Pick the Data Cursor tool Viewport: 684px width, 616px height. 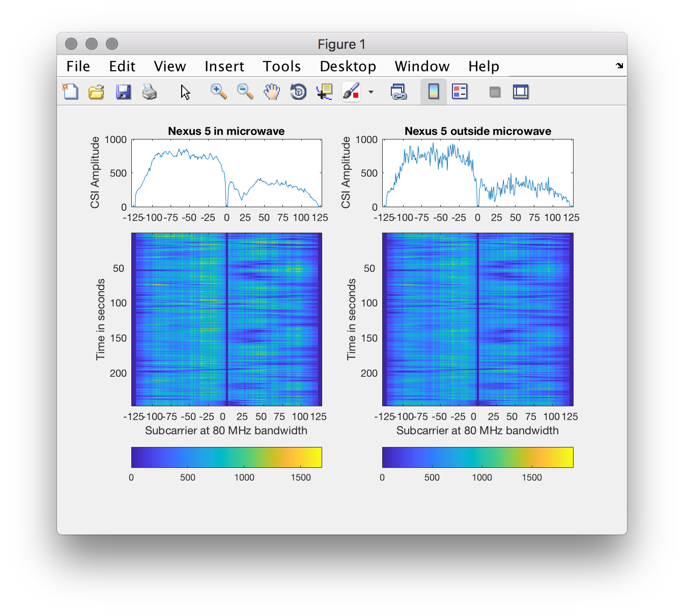324,92
